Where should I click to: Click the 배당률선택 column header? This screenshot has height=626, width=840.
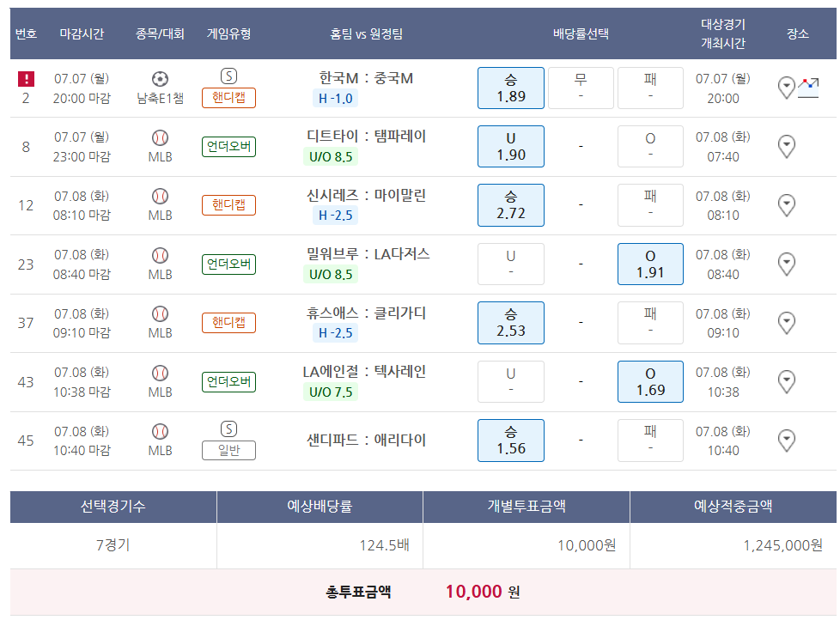(581, 34)
